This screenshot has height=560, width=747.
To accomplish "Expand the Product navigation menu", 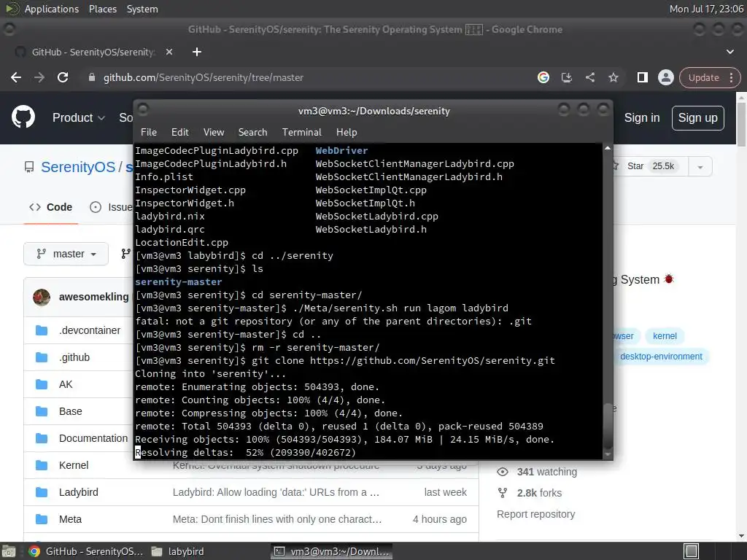I will [x=79, y=117].
